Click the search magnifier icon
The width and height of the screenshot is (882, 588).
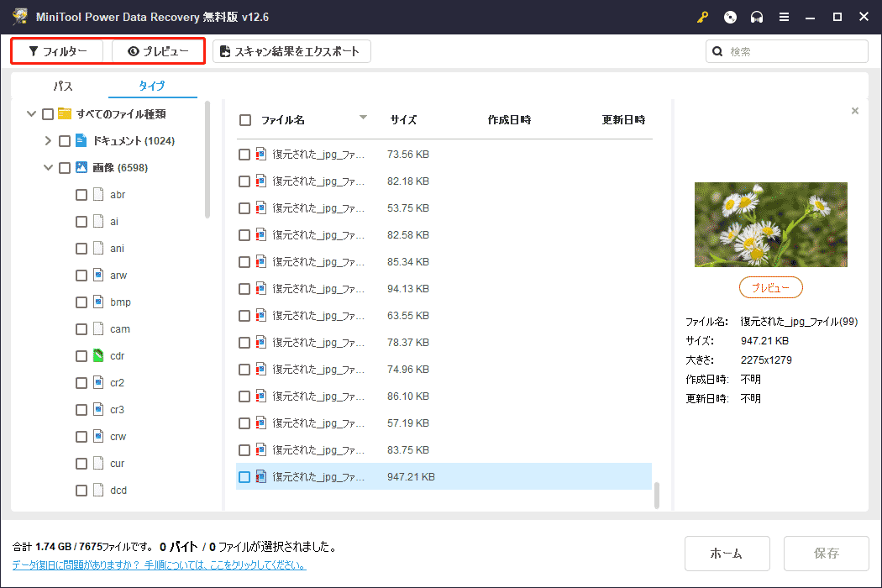717,51
